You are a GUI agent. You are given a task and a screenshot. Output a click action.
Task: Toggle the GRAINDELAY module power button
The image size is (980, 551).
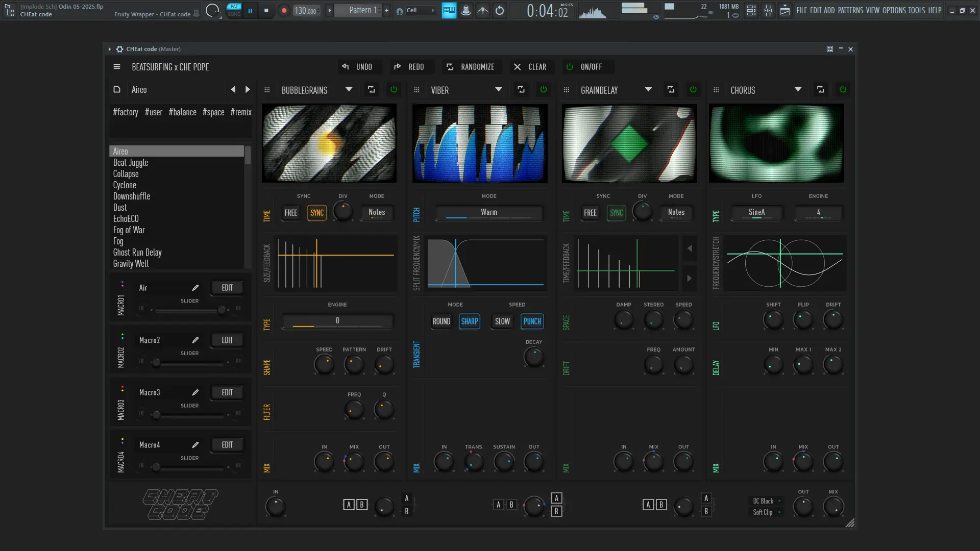point(693,90)
